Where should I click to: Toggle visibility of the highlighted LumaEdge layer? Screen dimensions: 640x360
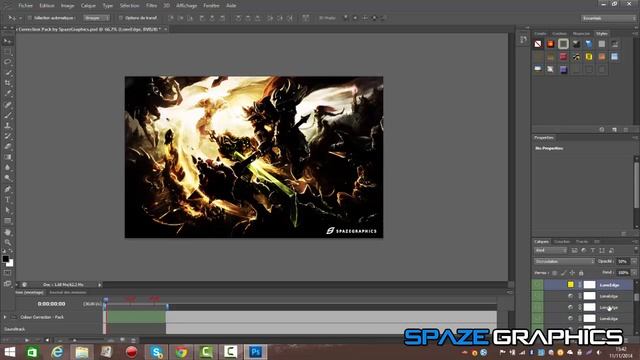(x=538, y=284)
